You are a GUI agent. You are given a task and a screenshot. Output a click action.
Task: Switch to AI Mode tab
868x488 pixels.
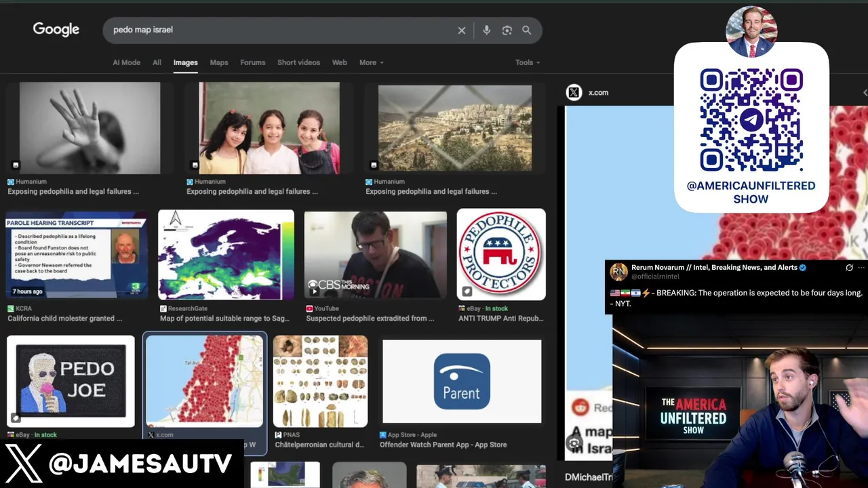(126, 62)
